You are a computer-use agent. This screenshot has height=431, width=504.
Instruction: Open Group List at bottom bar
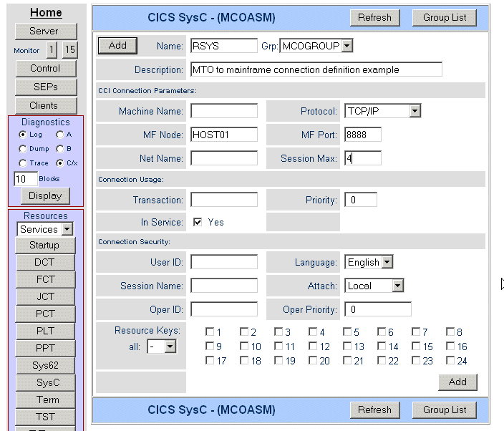[444, 410]
